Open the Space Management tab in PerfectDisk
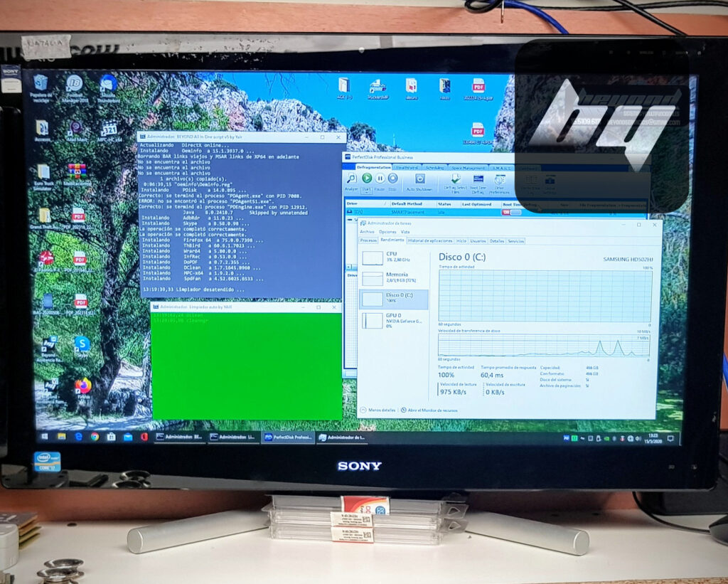 tap(468, 168)
